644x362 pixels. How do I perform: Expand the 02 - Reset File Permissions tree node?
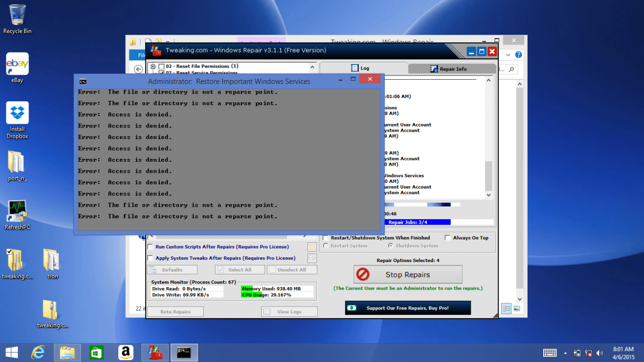click(x=153, y=67)
